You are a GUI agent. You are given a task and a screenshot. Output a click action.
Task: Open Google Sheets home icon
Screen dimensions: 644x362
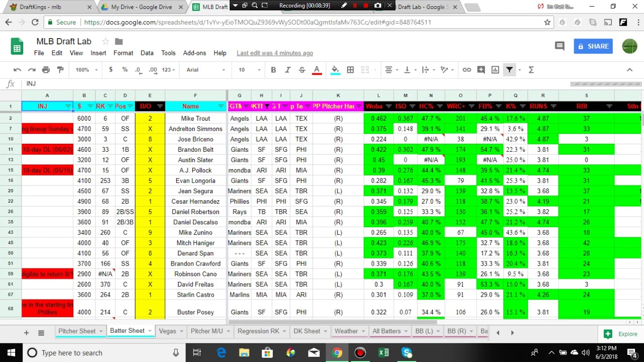tap(17, 46)
